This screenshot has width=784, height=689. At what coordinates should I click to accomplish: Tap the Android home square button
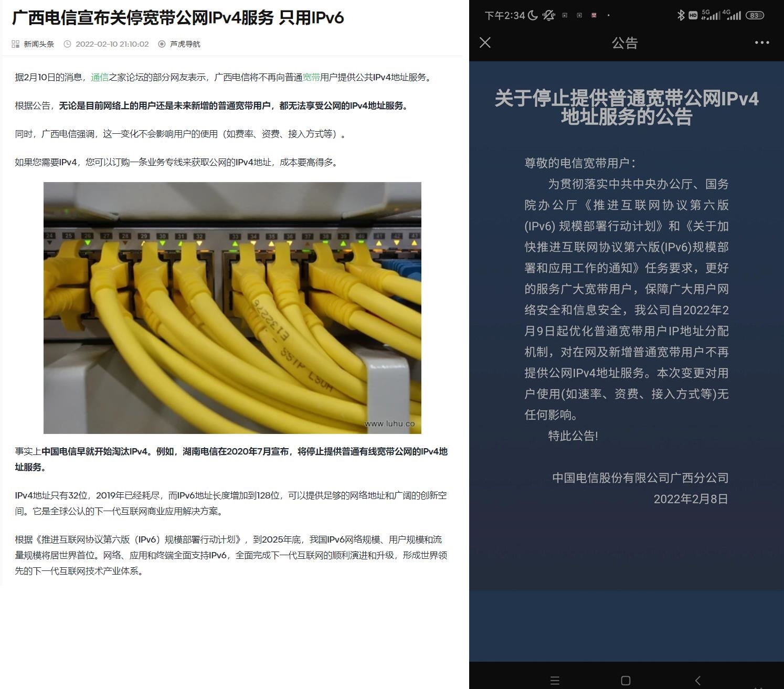[x=626, y=681]
